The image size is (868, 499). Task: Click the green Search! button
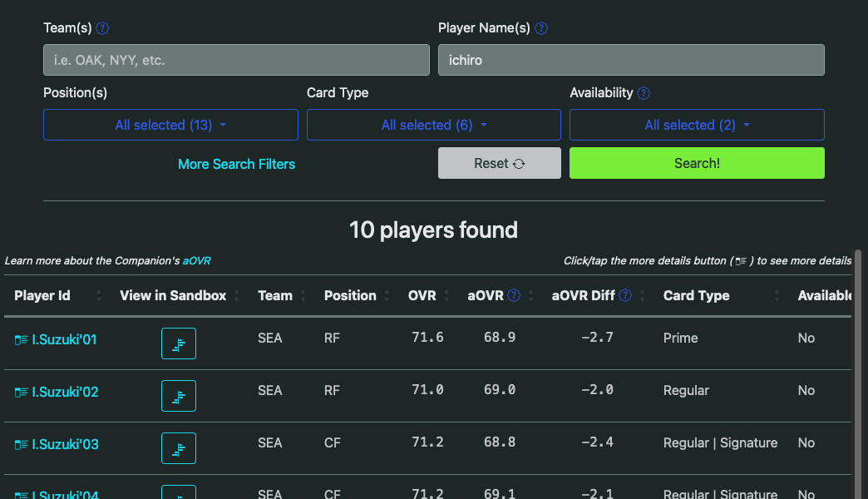pos(697,163)
